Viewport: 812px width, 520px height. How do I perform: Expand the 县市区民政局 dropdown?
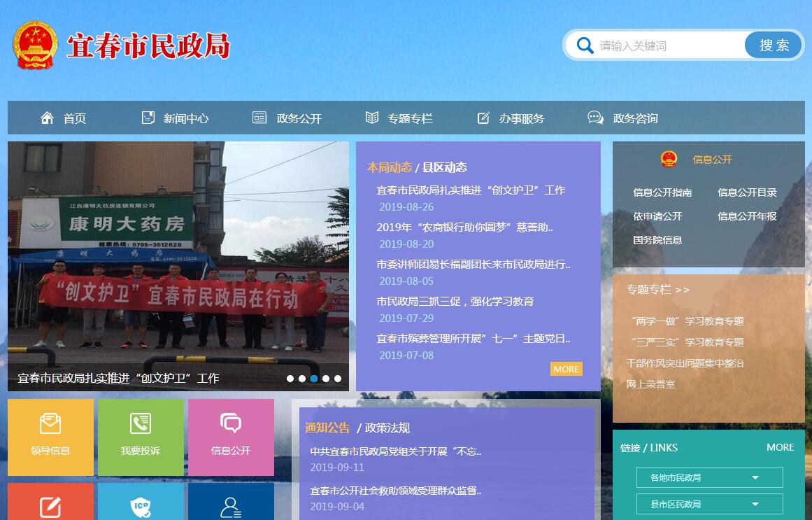click(709, 504)
